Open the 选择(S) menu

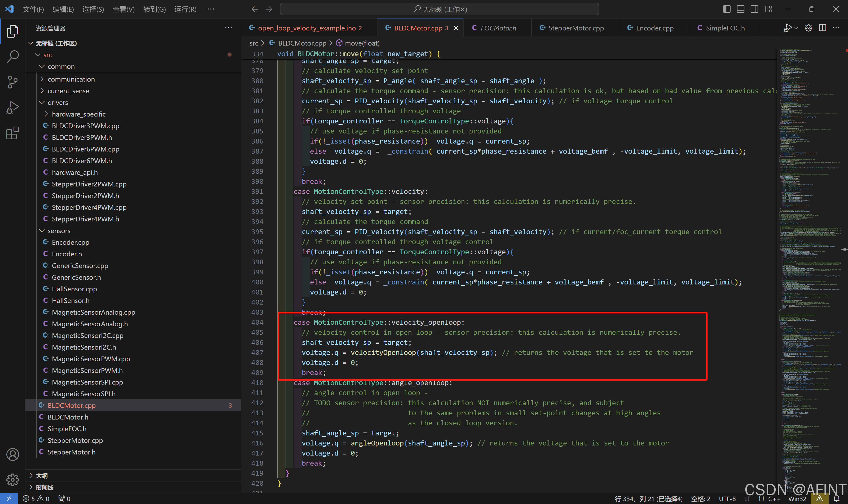point(93,9)
